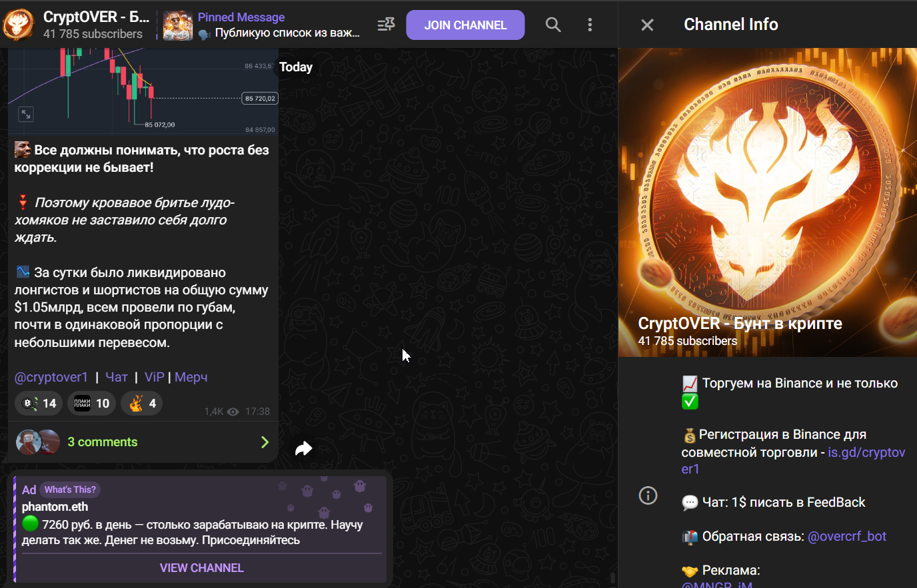Click the 41 785 subscribers text in header
The height and width of the screenshot is (588, 917).
[93, 34]
